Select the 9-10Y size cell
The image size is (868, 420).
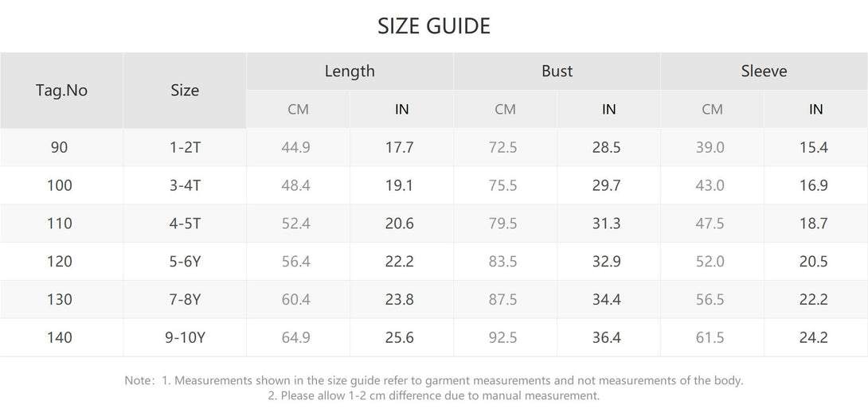pyautogui.click(x=185, y=337)
